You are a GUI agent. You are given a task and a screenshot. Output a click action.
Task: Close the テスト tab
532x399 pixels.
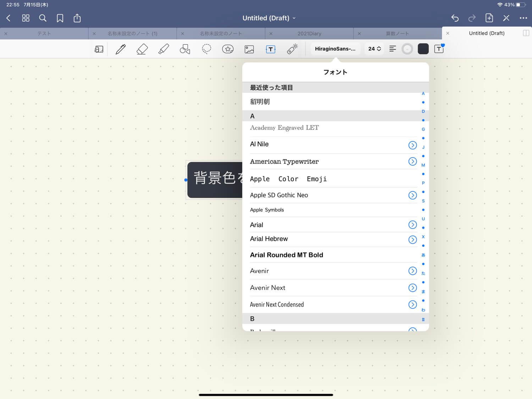click(6, 33)
